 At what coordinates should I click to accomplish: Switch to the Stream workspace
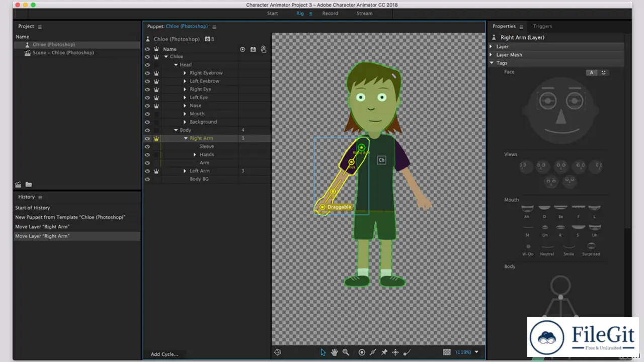365,14
